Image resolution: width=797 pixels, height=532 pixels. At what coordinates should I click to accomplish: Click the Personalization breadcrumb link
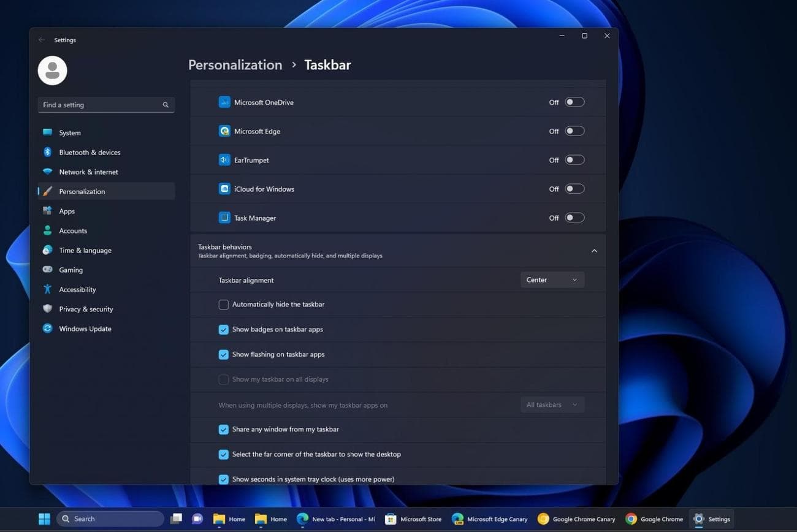[x=235, y=65]
